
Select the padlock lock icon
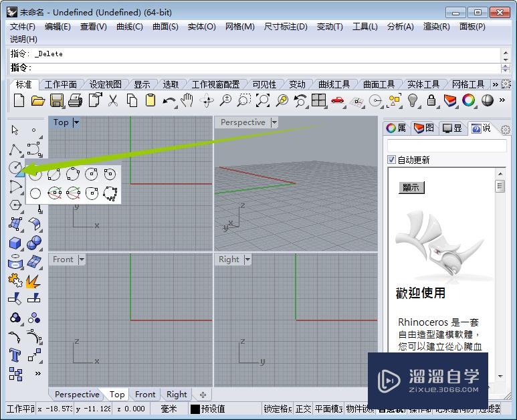[x=431, y=100]
